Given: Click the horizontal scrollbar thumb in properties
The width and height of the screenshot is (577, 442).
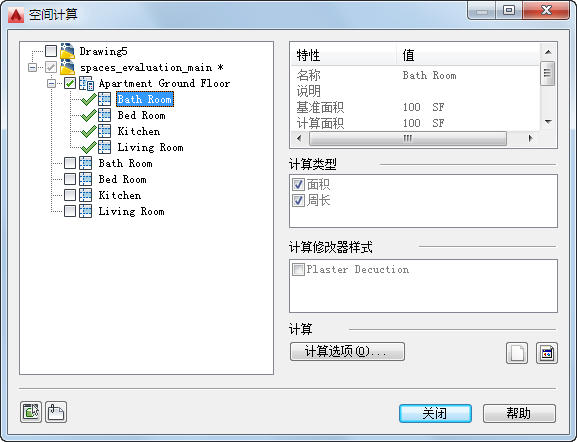Looking at the screenshot, I should coord(408,138).
